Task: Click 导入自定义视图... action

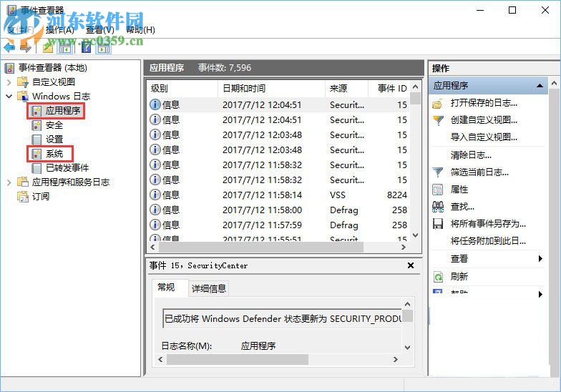Action: [484, 137]
